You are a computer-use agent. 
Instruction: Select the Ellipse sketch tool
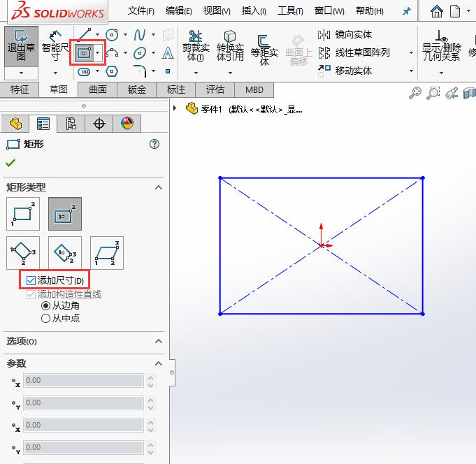pos(140,53)
